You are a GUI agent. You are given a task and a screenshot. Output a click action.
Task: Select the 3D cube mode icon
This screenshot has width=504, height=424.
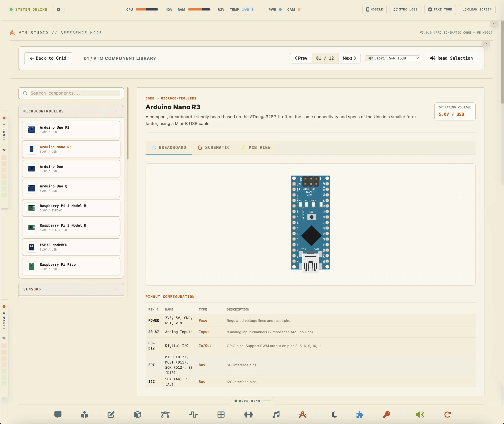(x=138, y=414)
